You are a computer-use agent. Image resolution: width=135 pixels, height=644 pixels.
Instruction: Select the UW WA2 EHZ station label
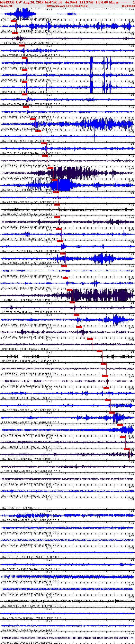click(x=10, y=202)
